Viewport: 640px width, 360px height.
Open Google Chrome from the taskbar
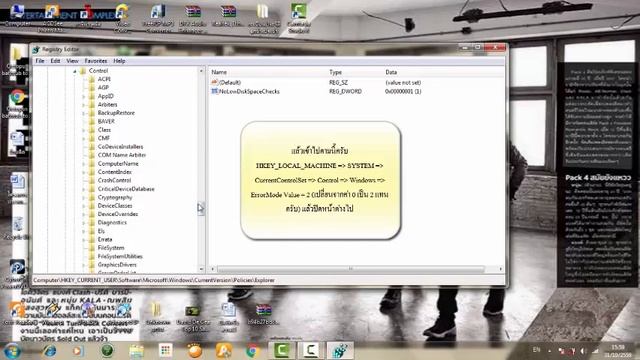(253, 351)
